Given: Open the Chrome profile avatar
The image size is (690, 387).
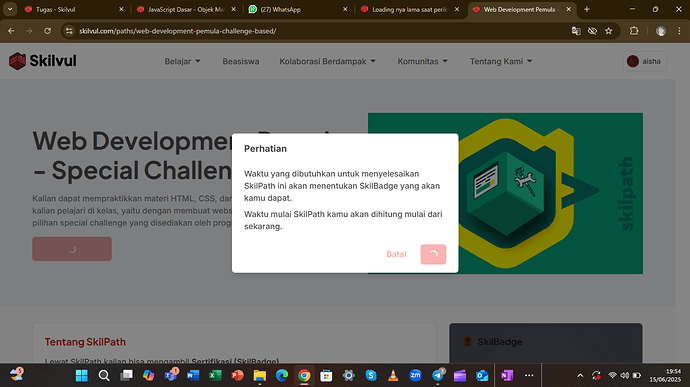Looking at the screenshot, I should pos(661,31).
